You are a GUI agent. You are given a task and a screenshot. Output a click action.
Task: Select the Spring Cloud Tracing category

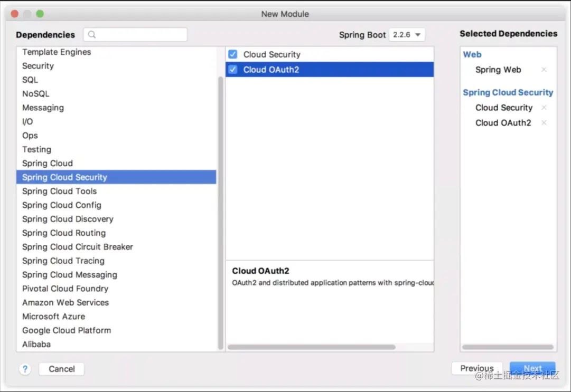(x=116, y=261)
